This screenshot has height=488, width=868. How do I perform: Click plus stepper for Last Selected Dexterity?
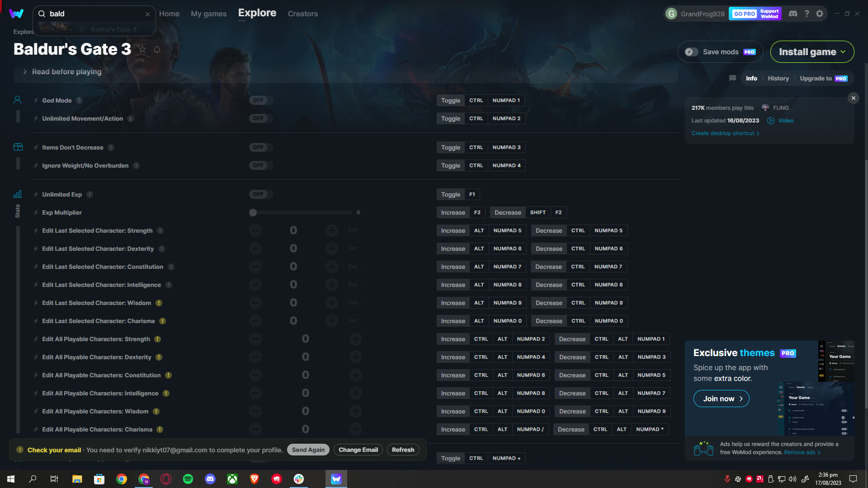coord(332,249)
